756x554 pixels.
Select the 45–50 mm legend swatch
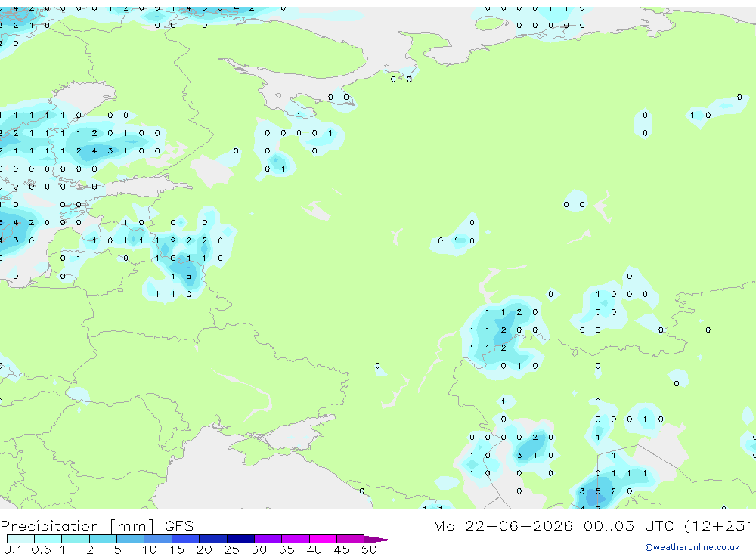click(351, 539)
